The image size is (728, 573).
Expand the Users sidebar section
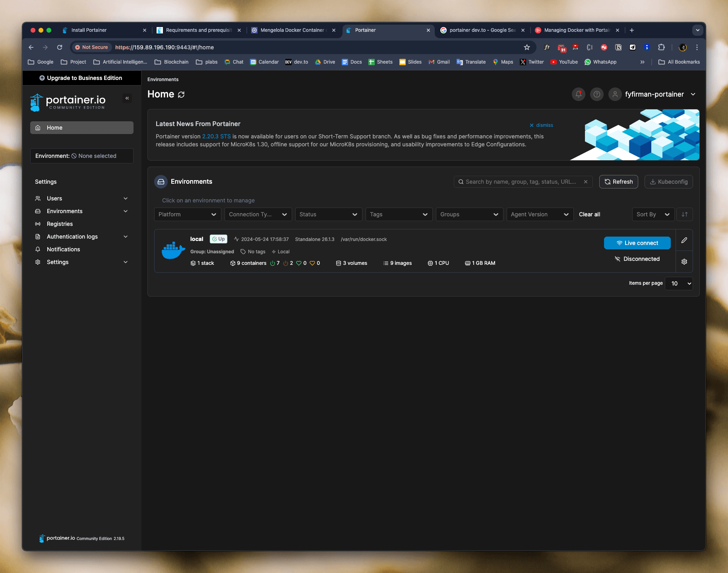click(x=82, y=198)
